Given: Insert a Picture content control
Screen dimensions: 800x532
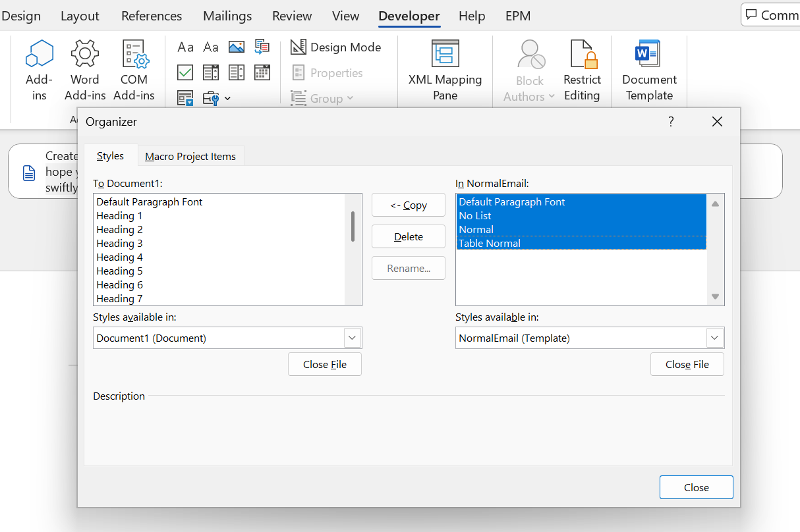Looking at the screenshot, I should coord(237,47).
